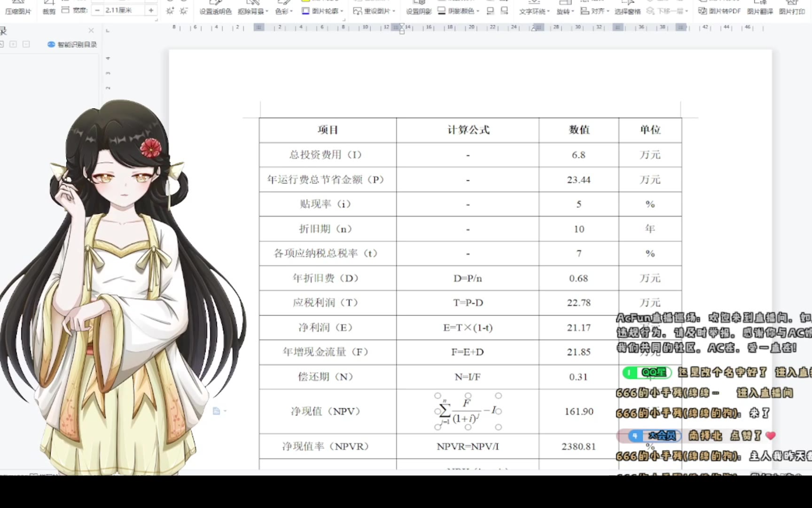Click the 总投资费用（I） cell
The height and width of the screenshot is (508, 812).
(x=328, y=155)
